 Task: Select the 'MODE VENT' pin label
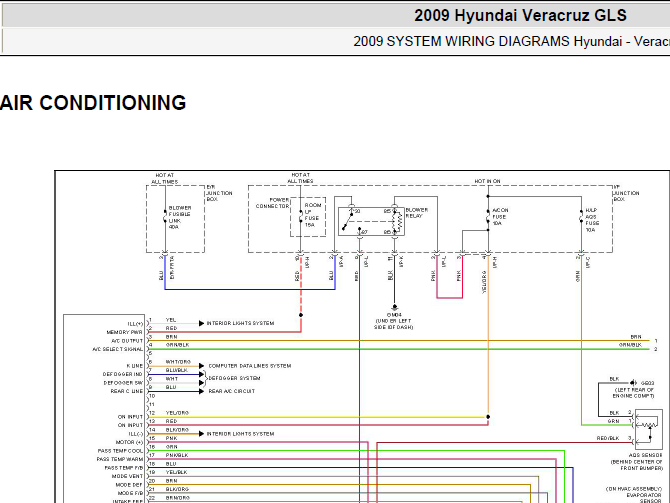(x=127, y=476)
